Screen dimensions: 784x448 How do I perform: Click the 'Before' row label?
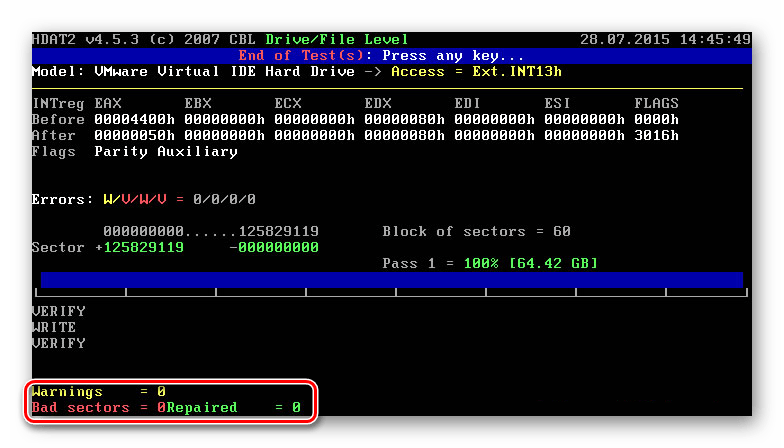58,120
